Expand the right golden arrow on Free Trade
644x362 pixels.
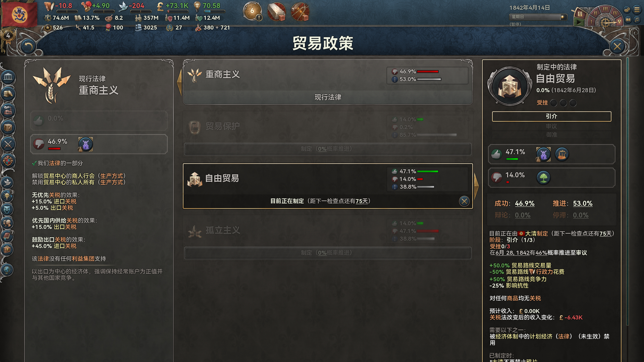(476, 185)
